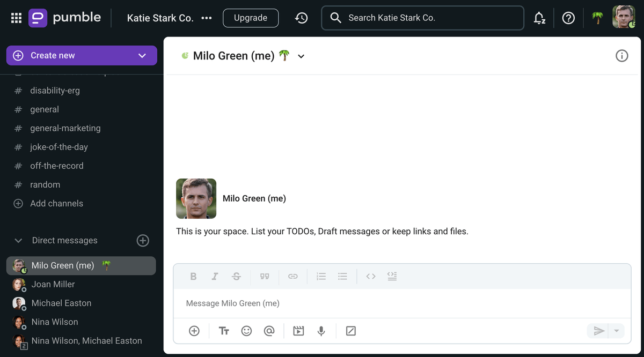Open the emoji picker

[246, 331]
